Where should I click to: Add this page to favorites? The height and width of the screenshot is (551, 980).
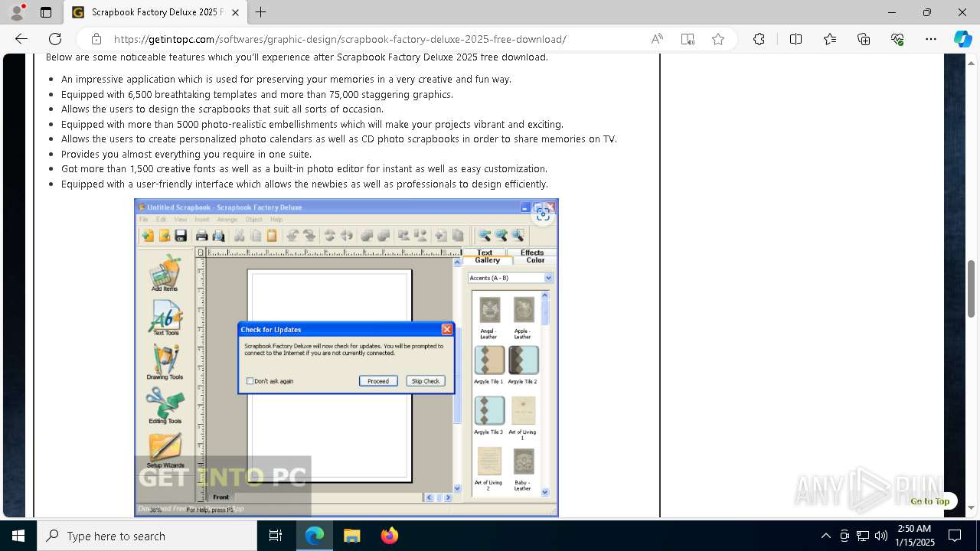coord(718,39)
